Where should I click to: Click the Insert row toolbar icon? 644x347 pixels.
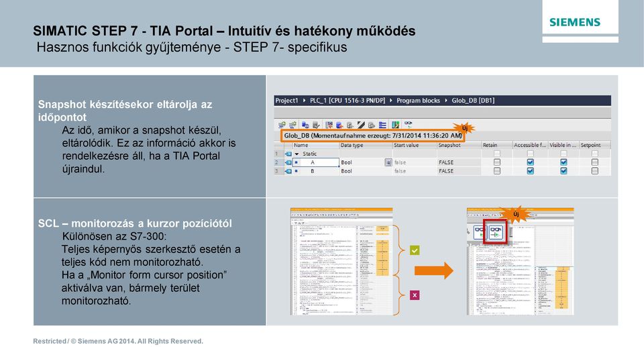(x=282, y=125)
